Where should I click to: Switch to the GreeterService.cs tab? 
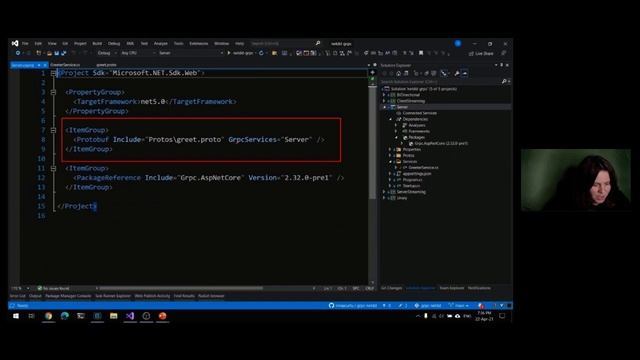(x=65, y=65)
